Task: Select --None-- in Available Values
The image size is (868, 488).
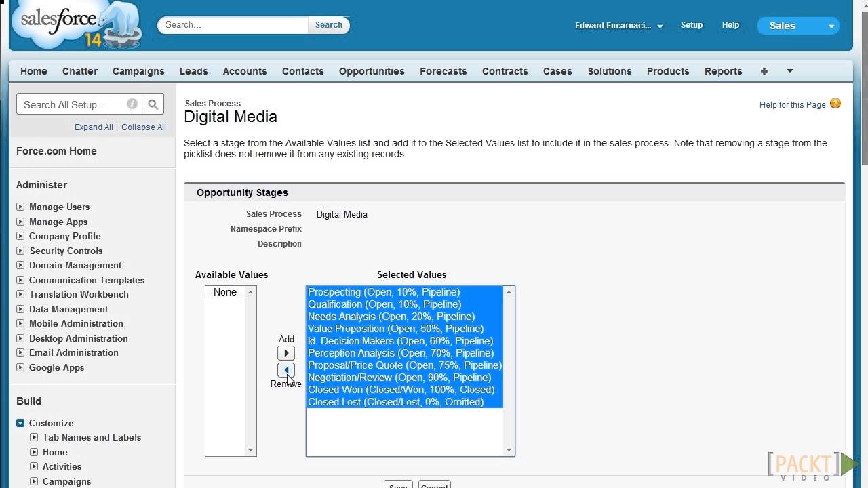Action: [x=225, y=292]
